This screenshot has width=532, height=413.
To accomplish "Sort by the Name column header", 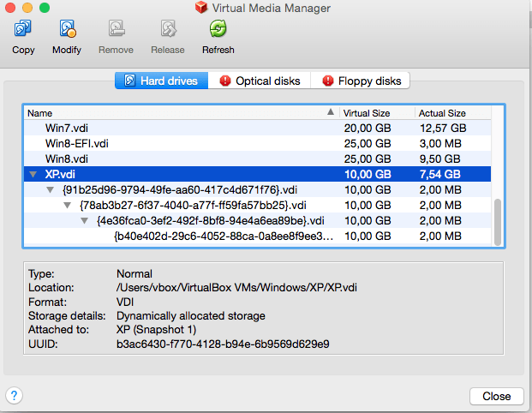I will pyautogui.click(x=181, y=112).
